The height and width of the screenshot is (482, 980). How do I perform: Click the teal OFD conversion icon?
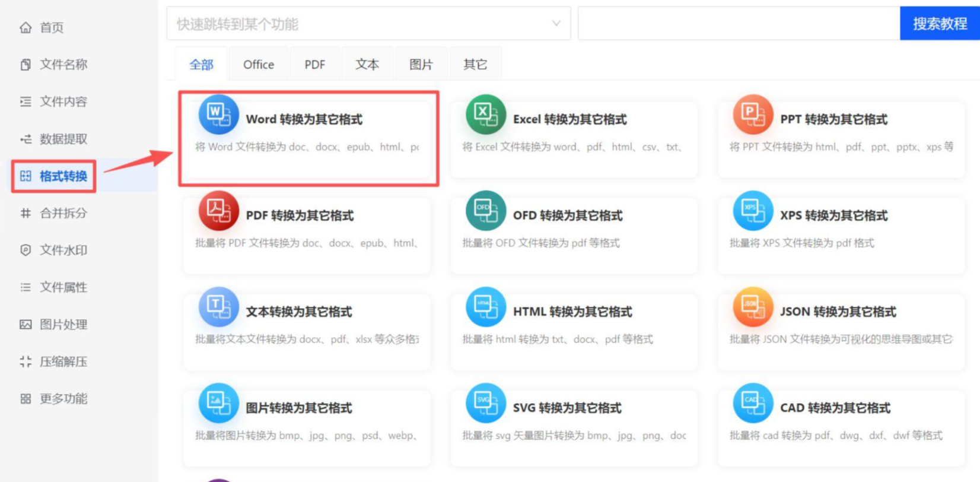pyautogui.click(x=486, y=211)
